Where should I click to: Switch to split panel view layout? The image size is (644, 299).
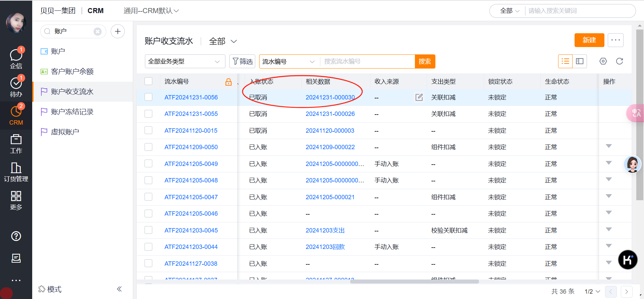[580, 61]
